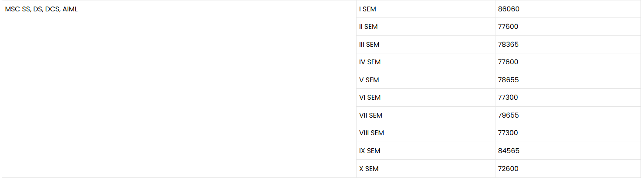The image size is (644, 178).
Task: Select the 84565 fee amount
Action: pos(509,151)
